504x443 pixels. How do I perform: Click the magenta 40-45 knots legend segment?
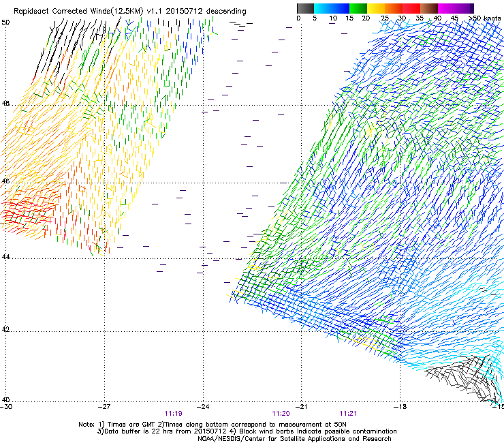[447, 8]
